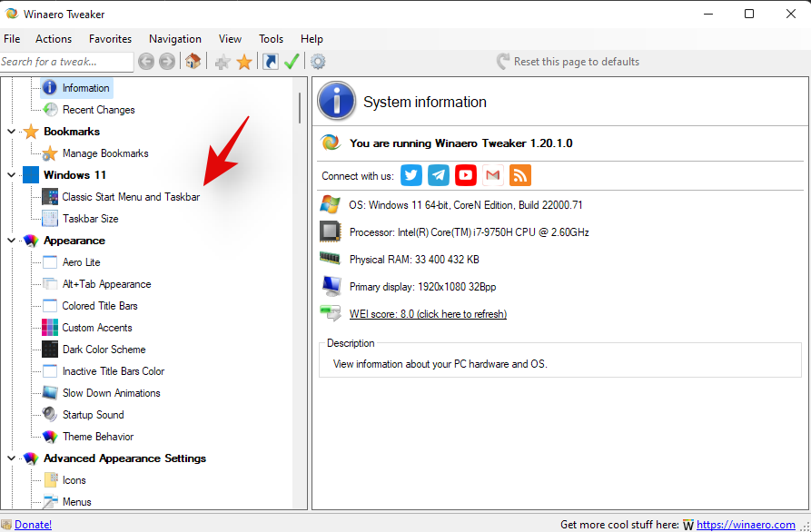Click Reset this page to defaults

pos(576,62)
